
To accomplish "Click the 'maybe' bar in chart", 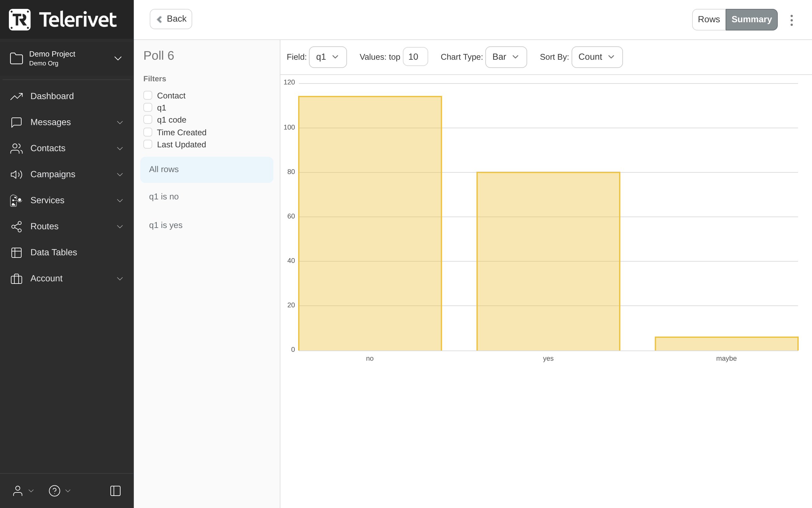I will 726,344.
